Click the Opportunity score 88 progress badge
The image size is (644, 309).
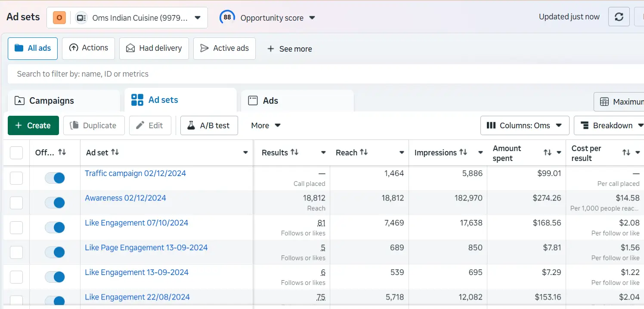[x=227, y=17]
